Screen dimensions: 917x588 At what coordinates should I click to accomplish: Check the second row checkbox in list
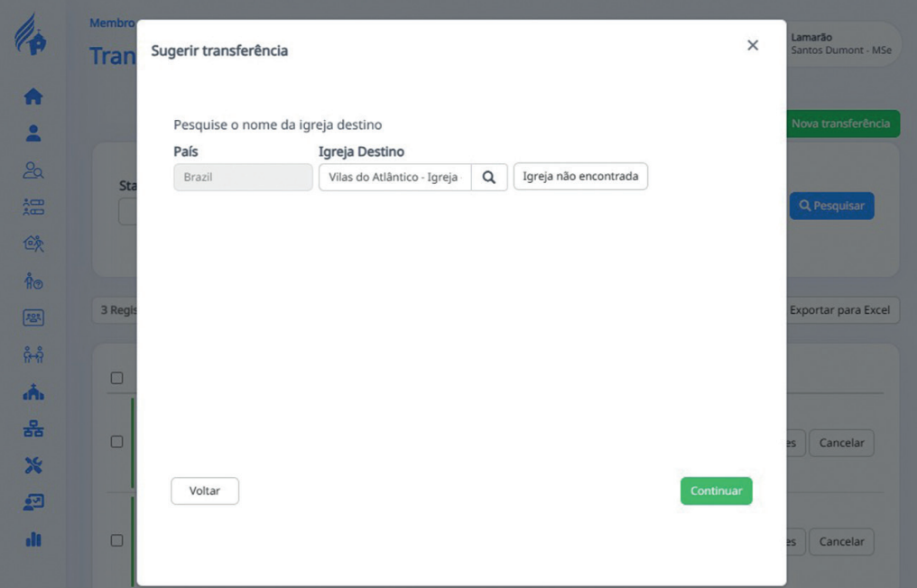click(116, 541)
